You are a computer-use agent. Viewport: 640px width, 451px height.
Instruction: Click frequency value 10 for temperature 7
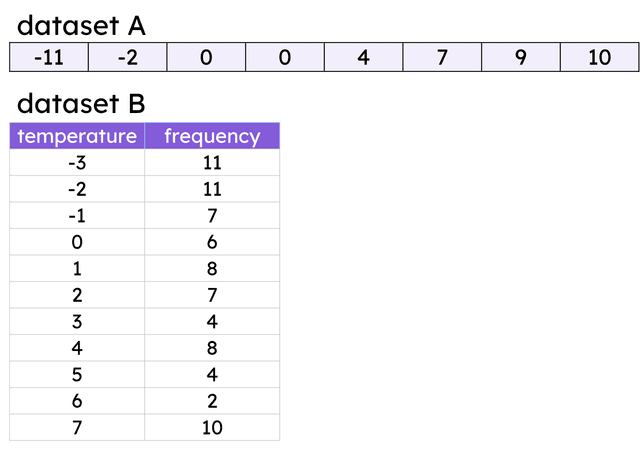[212, 428]
